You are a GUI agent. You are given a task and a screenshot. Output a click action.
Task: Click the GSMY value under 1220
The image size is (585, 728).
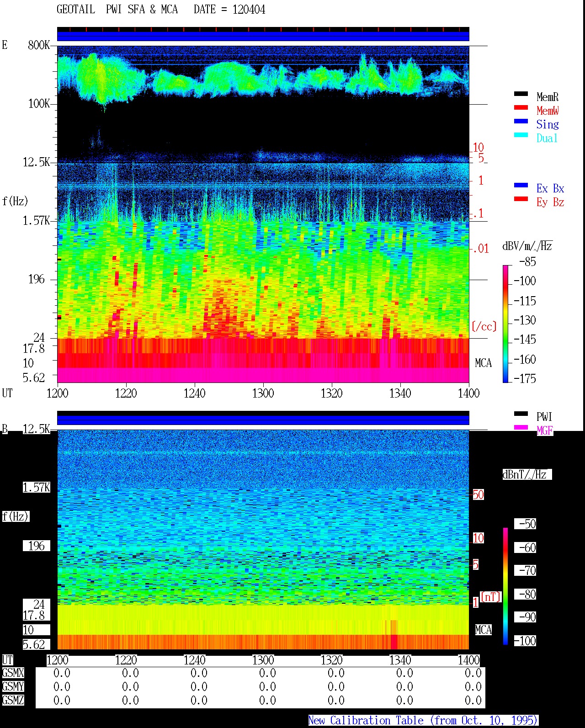130,687
